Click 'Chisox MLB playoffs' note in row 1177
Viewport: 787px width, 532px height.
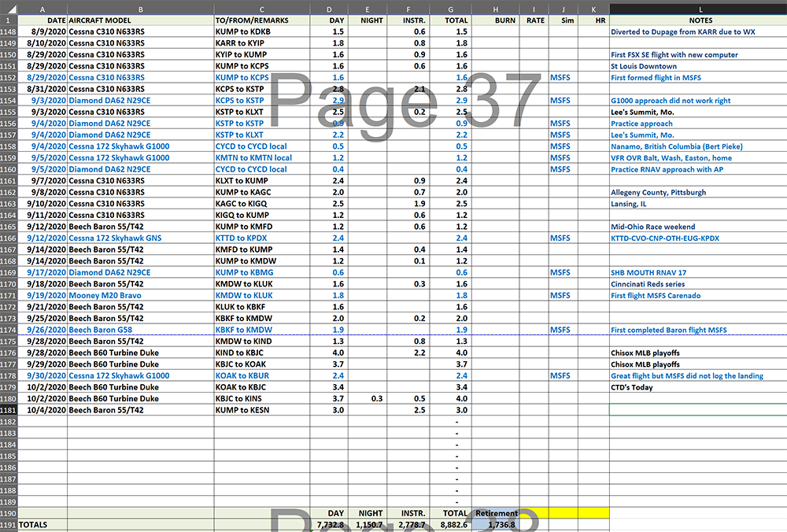pyautogui.click(x=645, y=364)
